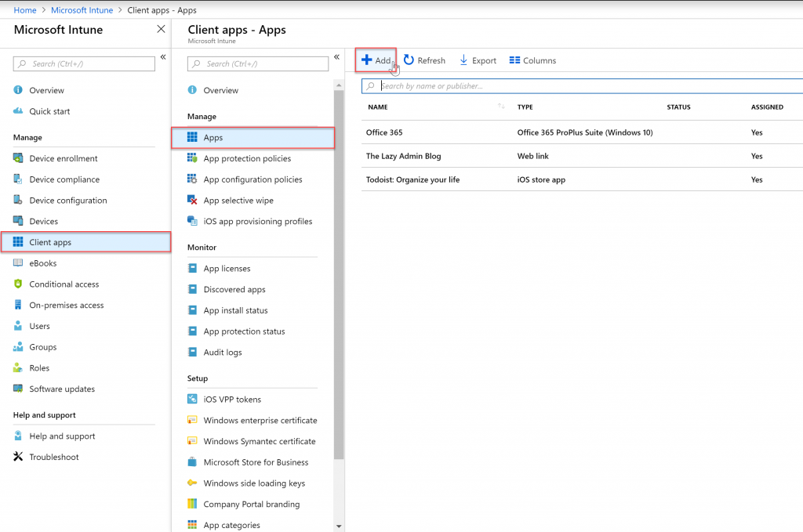Collapse the Client apps menu pane
This screenshot has height=532, width=803.
[x=336, y=56]
